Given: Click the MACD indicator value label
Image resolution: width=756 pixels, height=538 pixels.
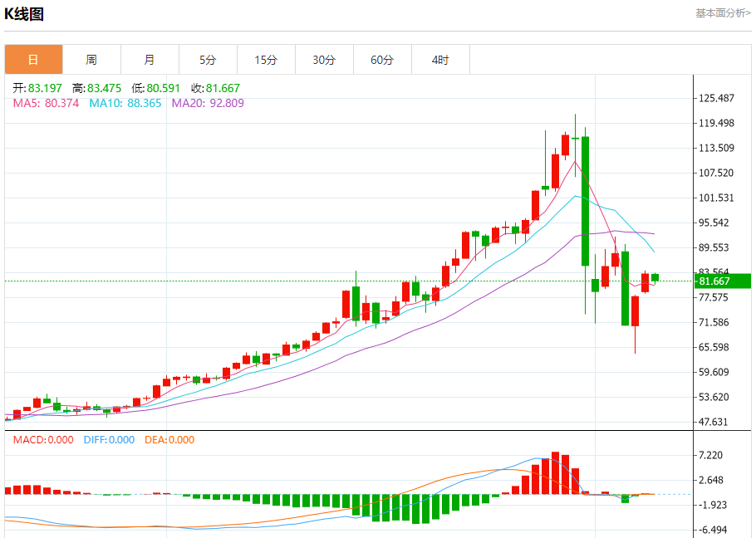Looking at the screenshot, I should click(43, 440).
